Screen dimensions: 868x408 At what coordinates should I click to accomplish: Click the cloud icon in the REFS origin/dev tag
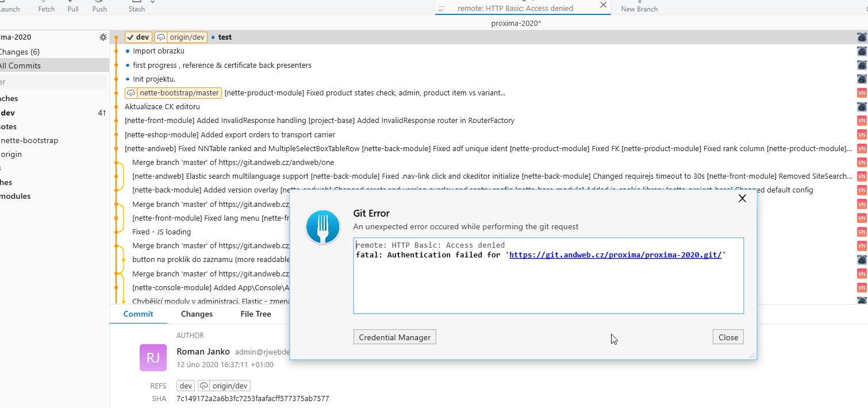pos(204,386)
